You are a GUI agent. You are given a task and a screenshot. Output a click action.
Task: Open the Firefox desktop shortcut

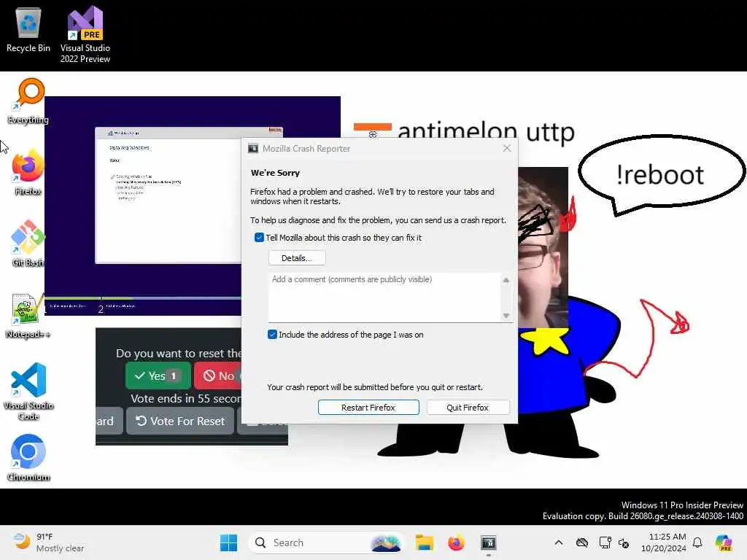click(x=28, y=172)
